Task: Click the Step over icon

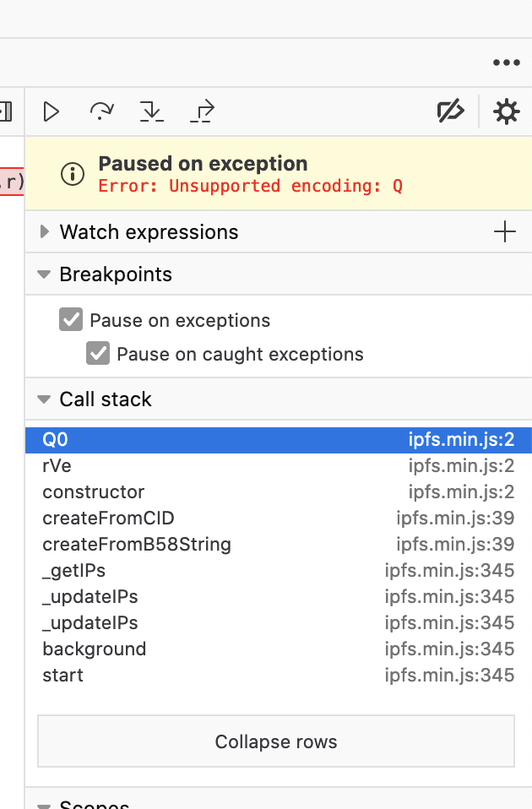Action: 101,111
